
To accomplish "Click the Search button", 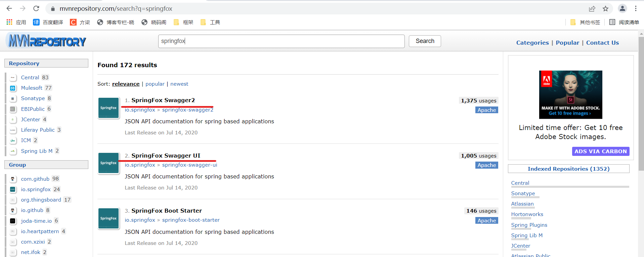I will coord(425,41).
